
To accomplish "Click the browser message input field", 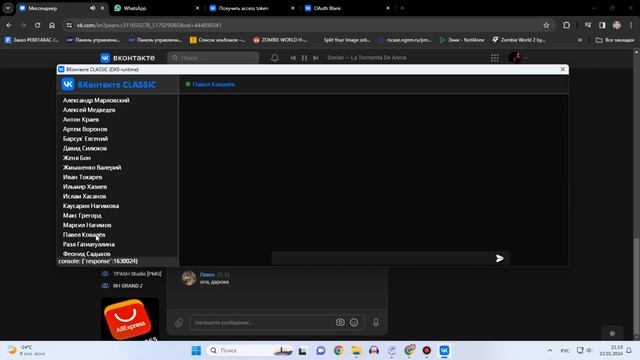I will click(x=263, y=322).
